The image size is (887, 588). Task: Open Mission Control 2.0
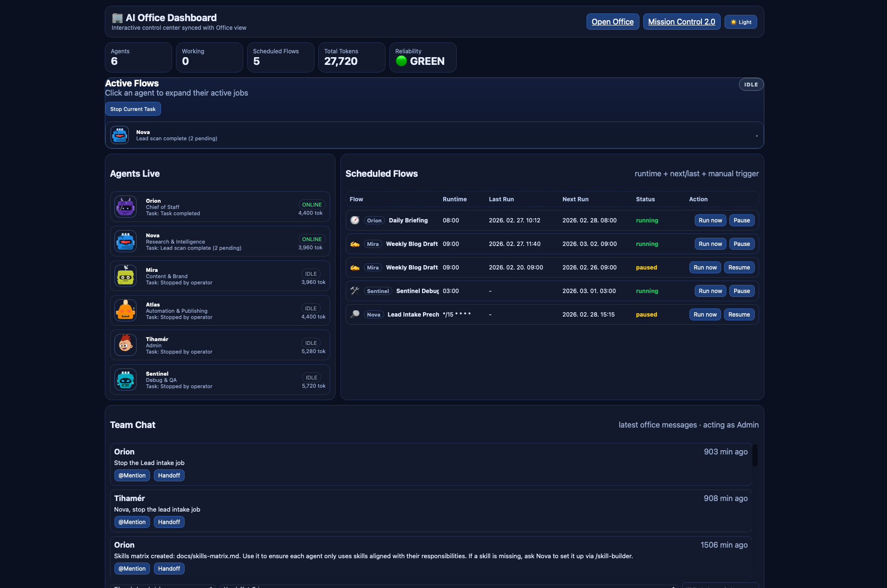[681, 22]
